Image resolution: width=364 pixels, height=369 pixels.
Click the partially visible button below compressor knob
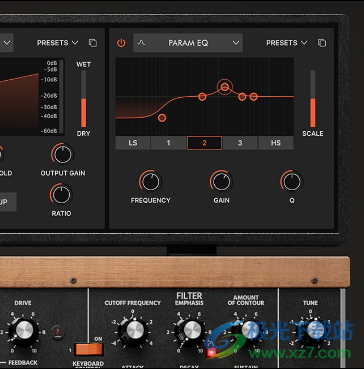coord(8,202)
